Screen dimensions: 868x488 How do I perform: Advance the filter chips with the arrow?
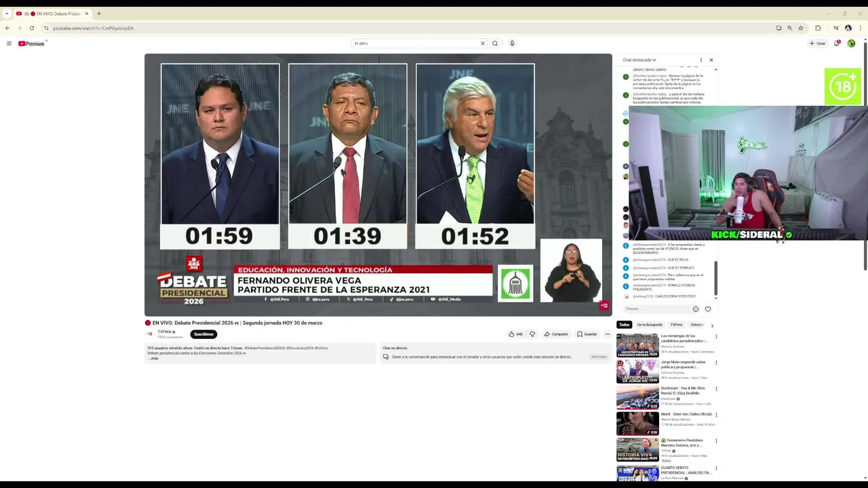712,325
